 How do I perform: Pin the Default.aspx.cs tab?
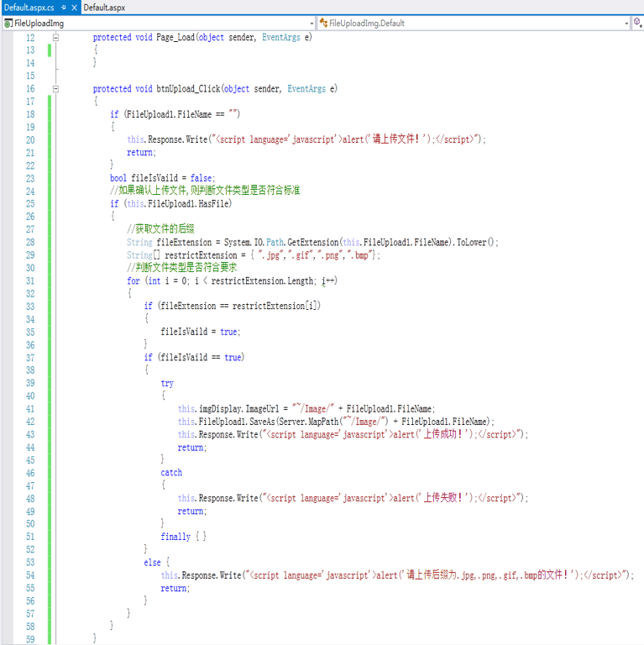[63, 7]
